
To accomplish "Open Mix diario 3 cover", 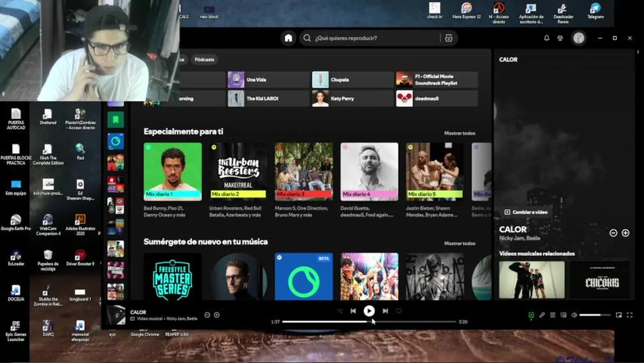I will point(304,172).
